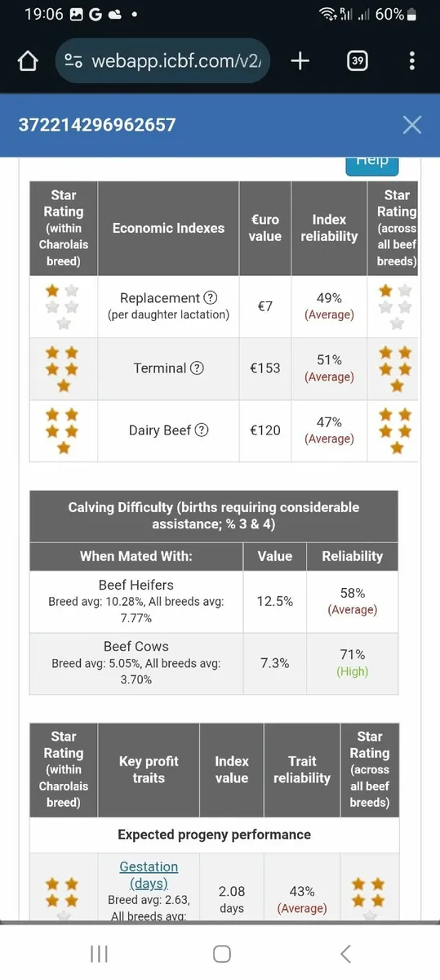Tap the Replacement within-breed star rating
The width and height of the screenshot is (440, 980).
[x=63, y=307]
